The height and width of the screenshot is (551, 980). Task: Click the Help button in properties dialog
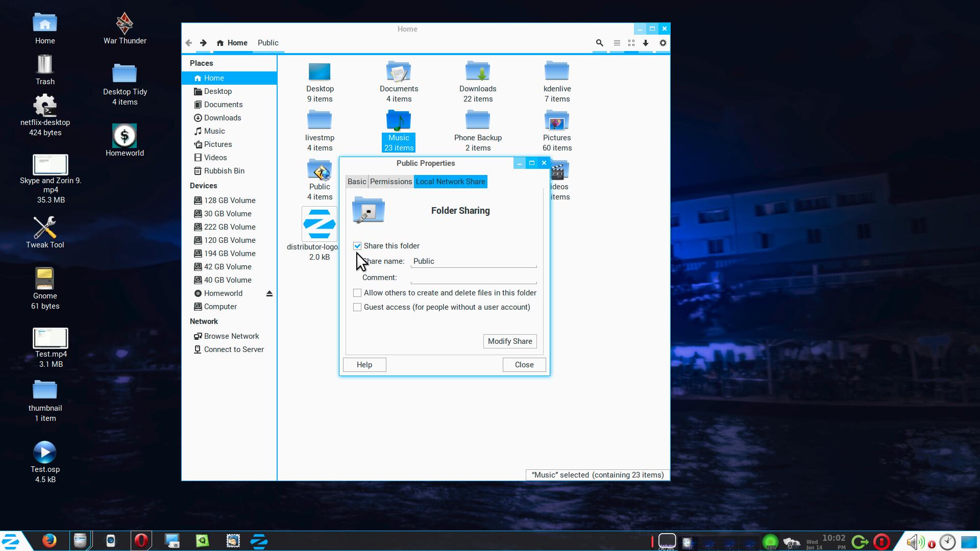[364, 365]
